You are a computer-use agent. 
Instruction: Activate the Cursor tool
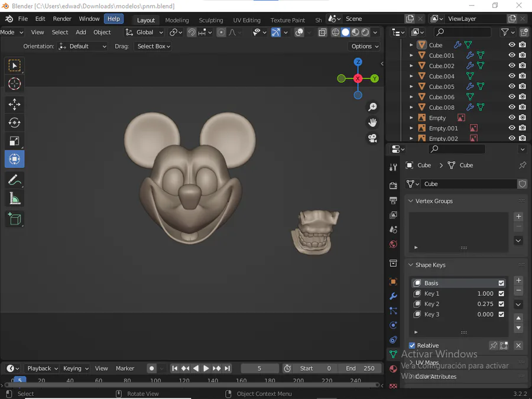click(15, 83)
